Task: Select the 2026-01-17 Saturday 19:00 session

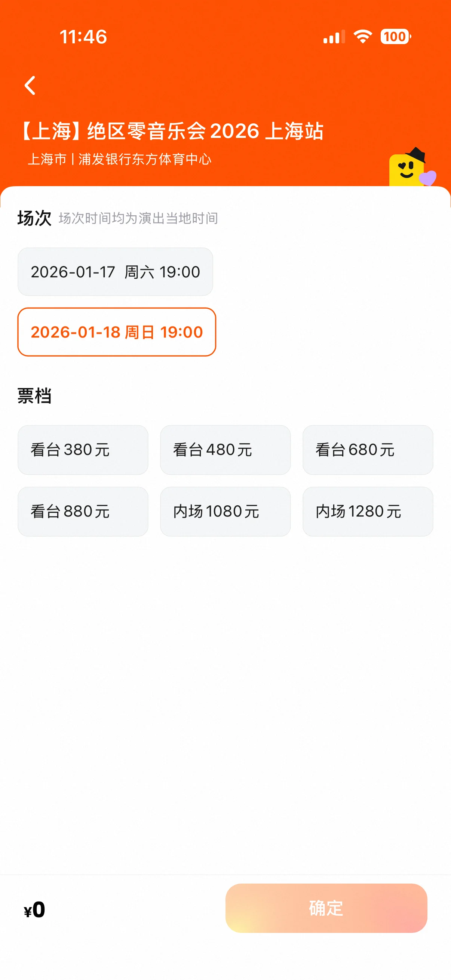Action: 115,272
